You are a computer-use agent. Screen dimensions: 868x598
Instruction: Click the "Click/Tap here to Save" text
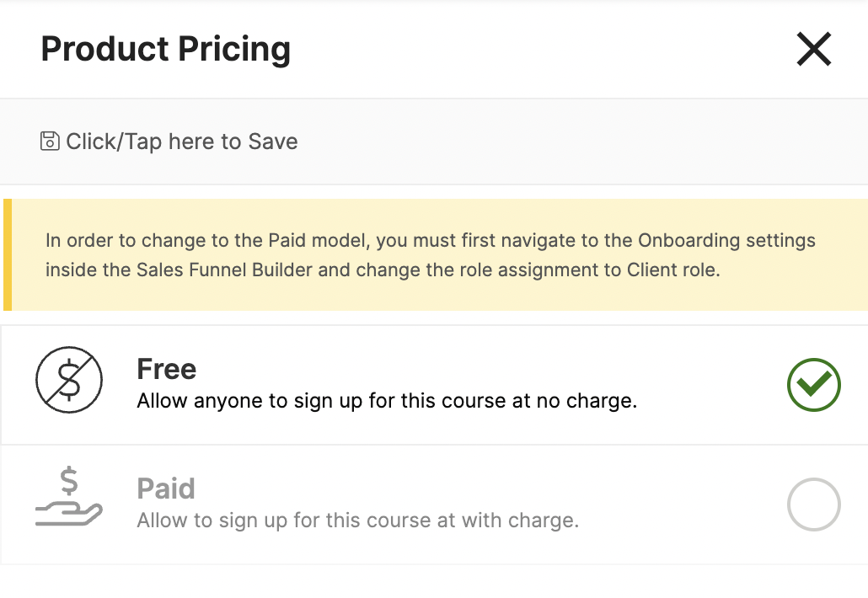click(x=182, y=141)
